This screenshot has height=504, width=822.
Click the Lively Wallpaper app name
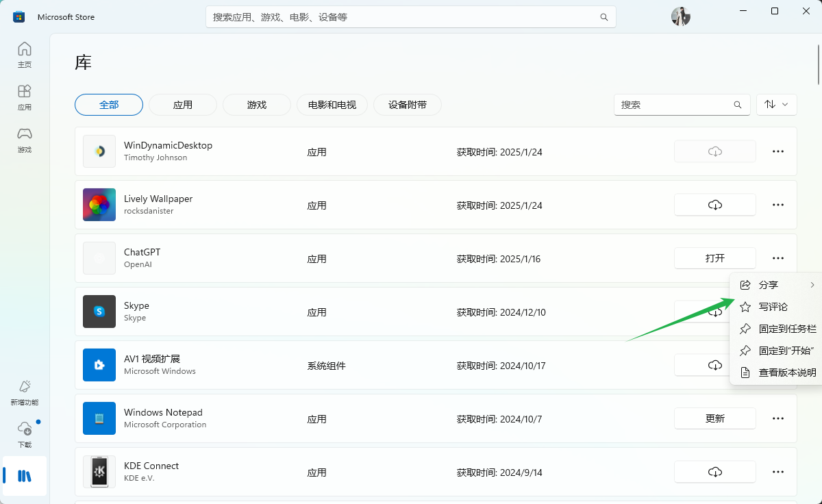tap(158, 199)
